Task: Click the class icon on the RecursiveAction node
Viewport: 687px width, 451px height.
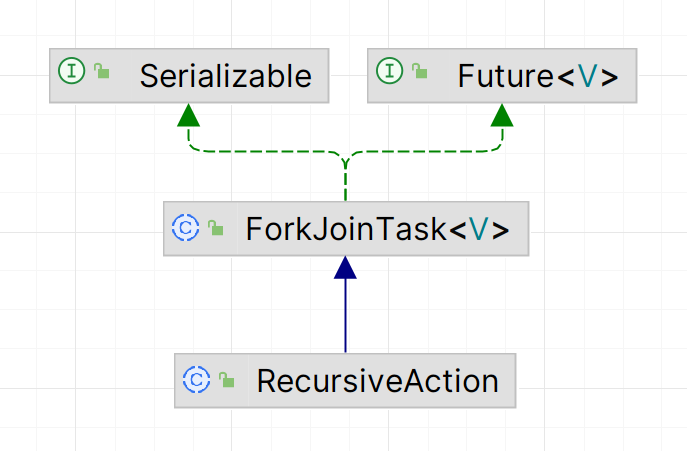Action: [196, 380]
